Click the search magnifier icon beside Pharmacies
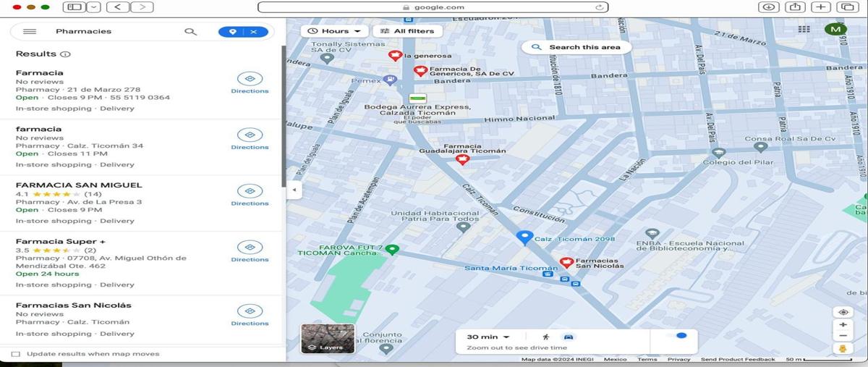Image resolution: width=868 pixels, height=367 pixels. click(190, 32)
